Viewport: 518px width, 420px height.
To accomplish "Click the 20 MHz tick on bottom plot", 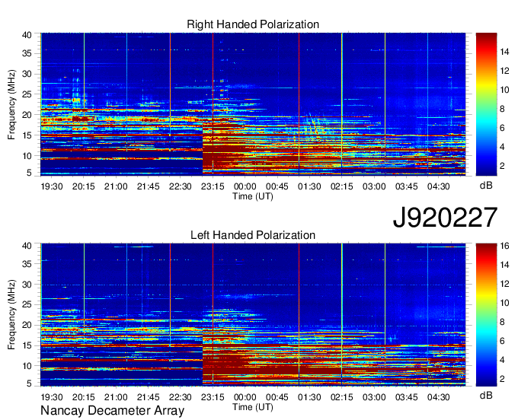I will click(27, 326).
